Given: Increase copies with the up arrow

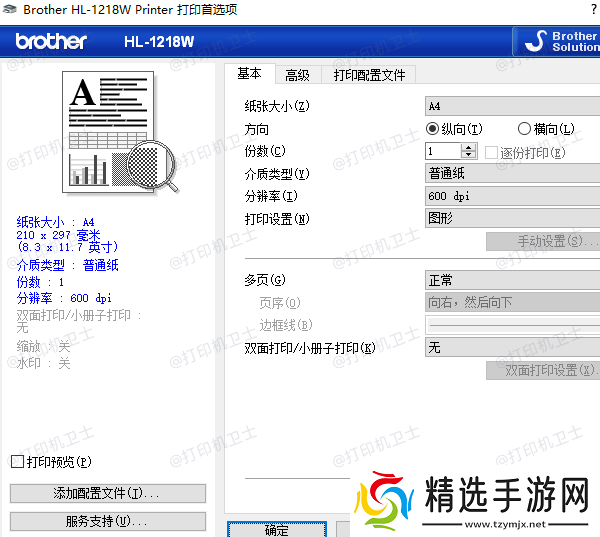Looking at the screenshot, I should [469, 147].
